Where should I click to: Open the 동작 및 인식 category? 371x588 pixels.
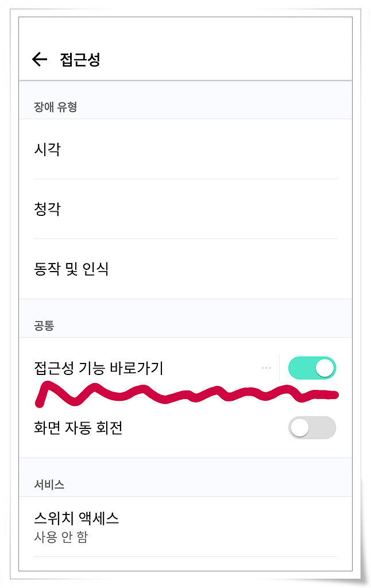(185, 269)
